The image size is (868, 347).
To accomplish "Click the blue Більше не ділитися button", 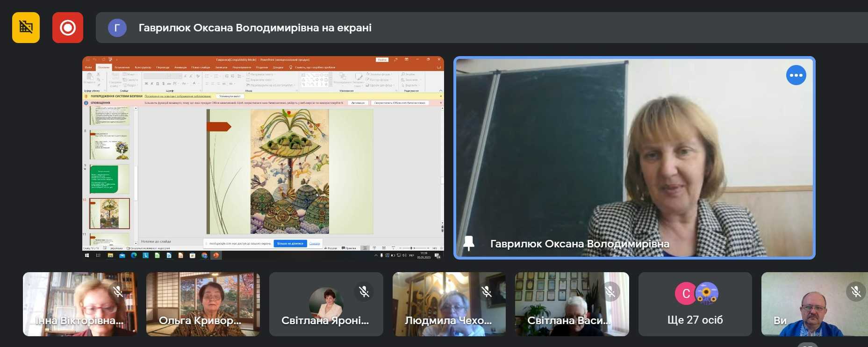I will click(x=290, y=244).
